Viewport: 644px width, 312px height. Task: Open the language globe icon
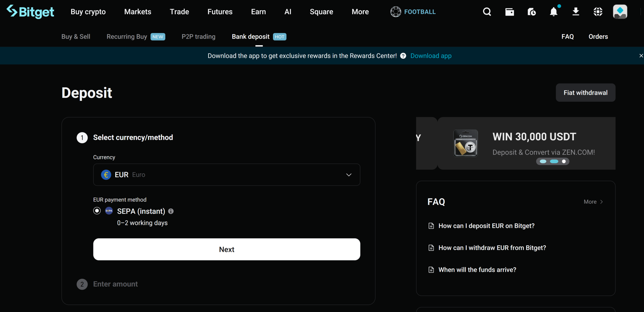click(598, 12)
